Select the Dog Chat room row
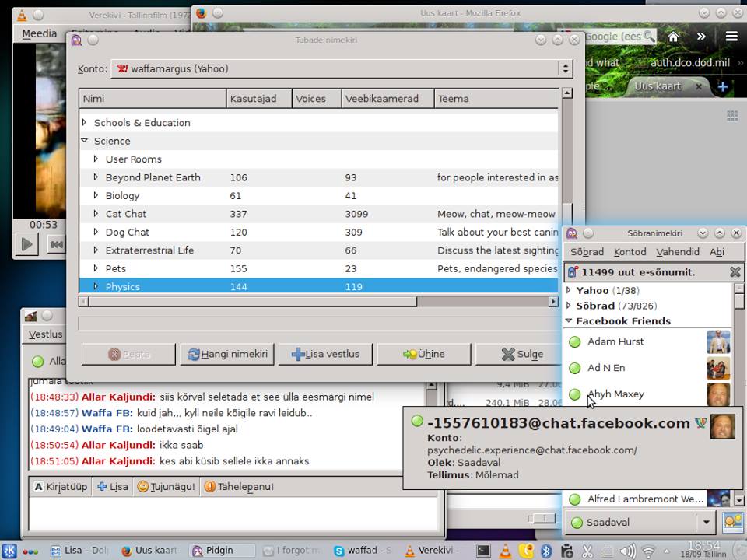 point(318,232)
